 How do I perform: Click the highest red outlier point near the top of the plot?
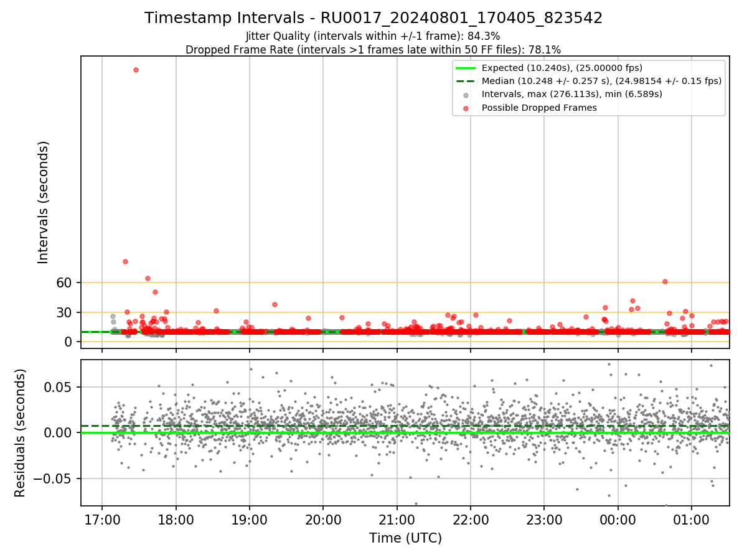pos(136,70)
